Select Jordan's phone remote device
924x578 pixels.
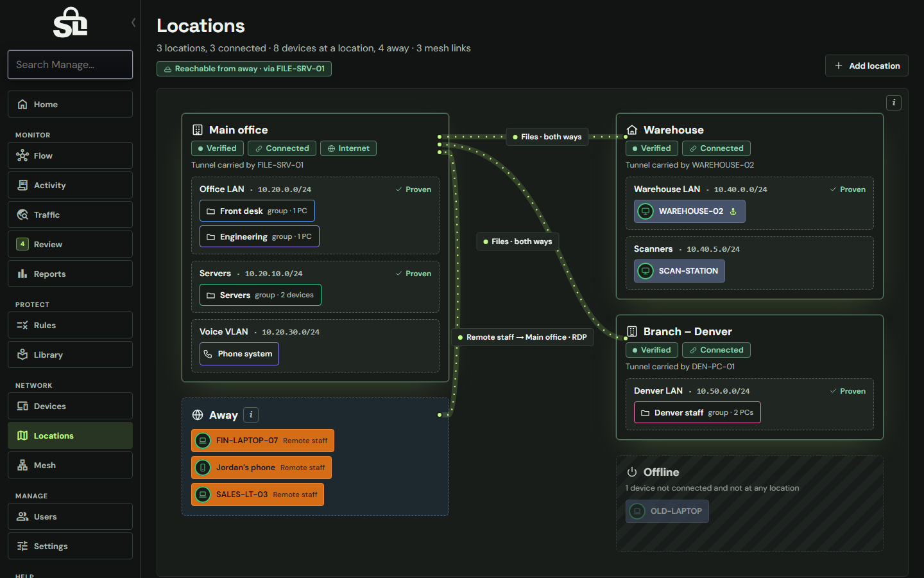262,468
